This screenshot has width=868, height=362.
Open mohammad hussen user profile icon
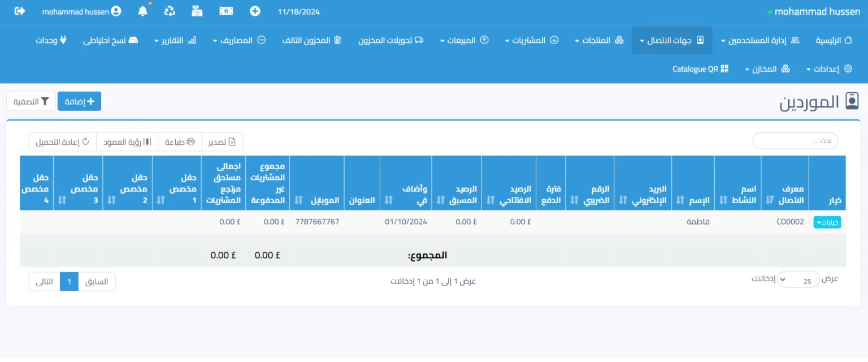(x=116, y=11)
